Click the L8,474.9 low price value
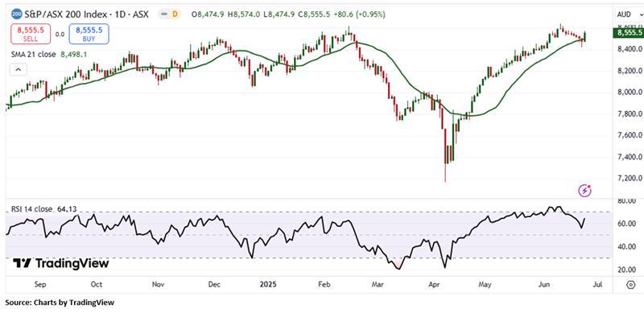 (x=279, y=14)
